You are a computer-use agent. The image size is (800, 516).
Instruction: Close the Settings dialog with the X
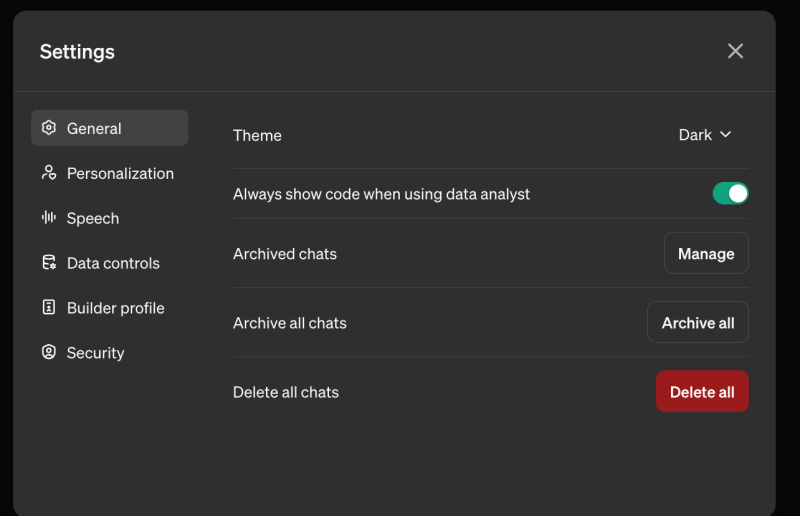point(735,51)
